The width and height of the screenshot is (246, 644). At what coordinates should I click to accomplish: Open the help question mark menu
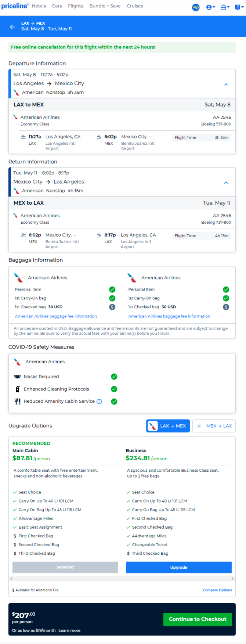pos(239,7)
